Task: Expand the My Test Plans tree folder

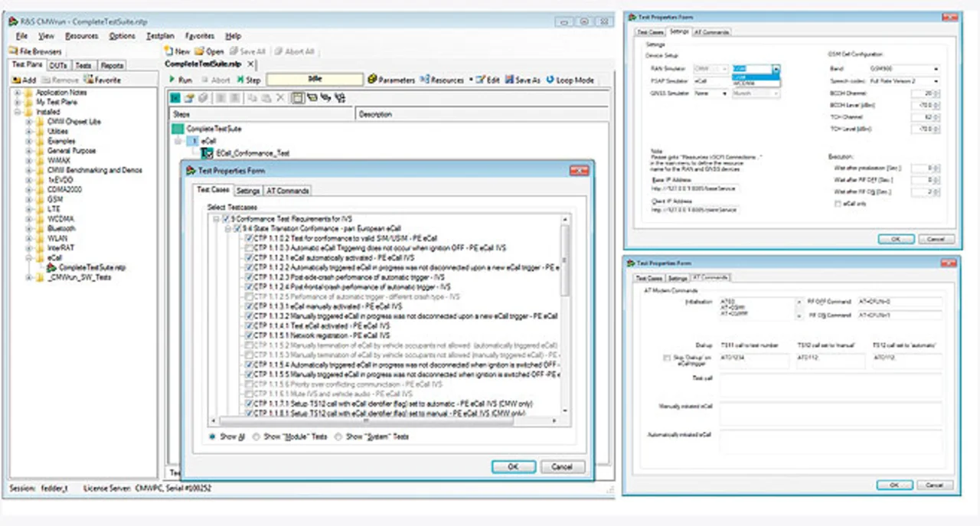Action: (18, 102)
